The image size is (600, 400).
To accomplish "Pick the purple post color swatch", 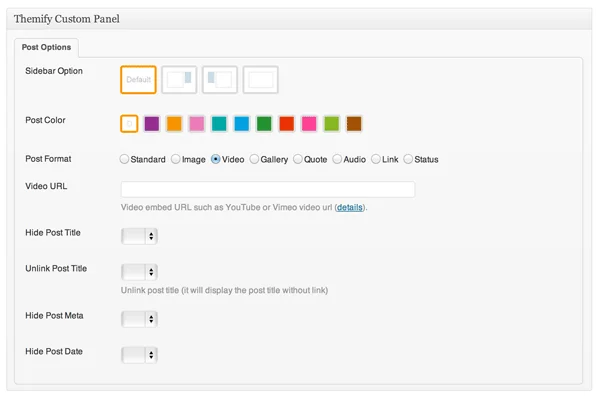I will tap(151, 124).
